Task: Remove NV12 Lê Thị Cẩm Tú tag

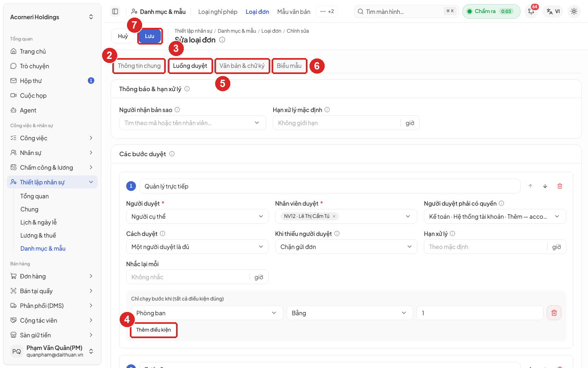Action: pos(334,216)
